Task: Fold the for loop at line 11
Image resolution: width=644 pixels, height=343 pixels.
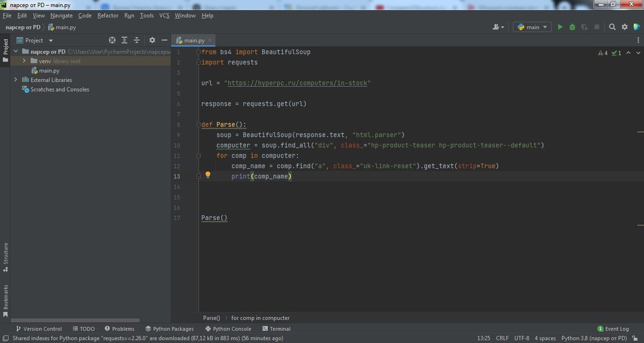Action: click(x=198, y=156)
